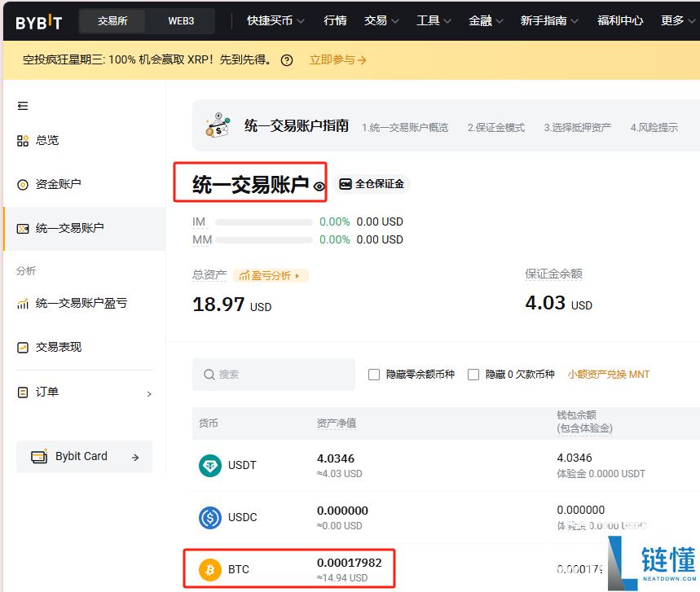Open 2.保证金模式 guide step
This screenshot has width=700, height=592.
(x=496, y=128)
